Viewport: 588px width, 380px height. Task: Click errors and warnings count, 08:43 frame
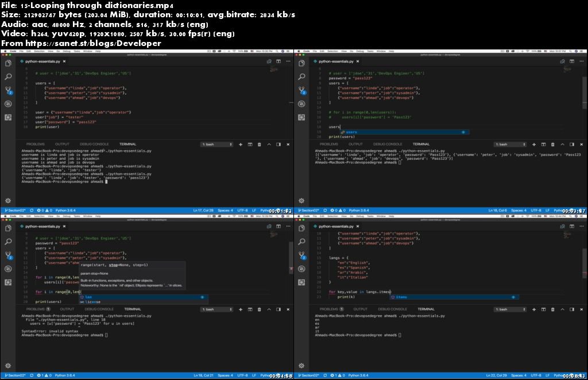pos(337,375)
